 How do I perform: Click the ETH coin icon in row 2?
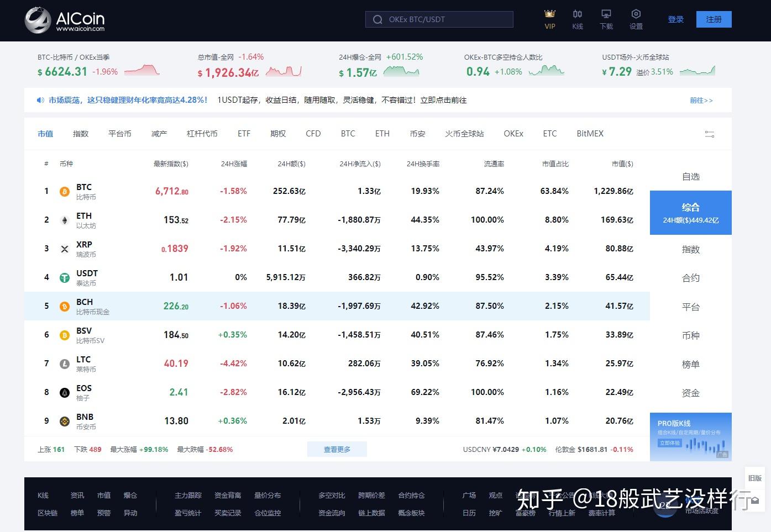coord(65,220)
